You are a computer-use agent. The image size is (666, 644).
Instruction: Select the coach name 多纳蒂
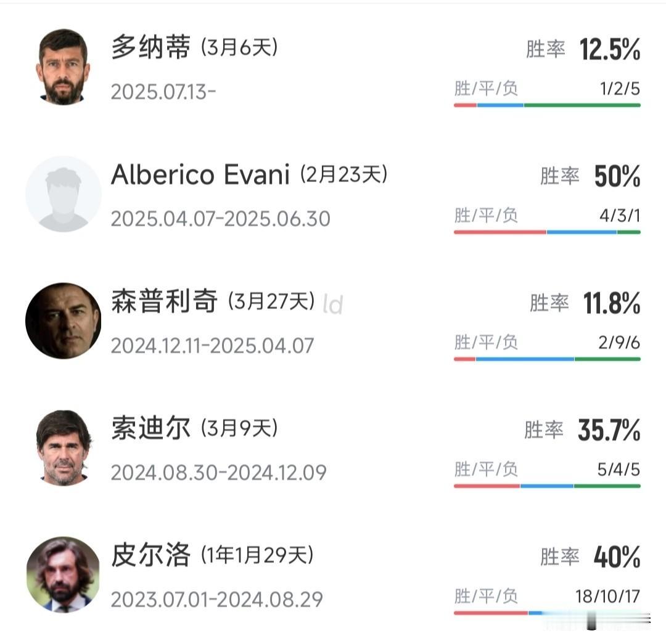(151, 47)
